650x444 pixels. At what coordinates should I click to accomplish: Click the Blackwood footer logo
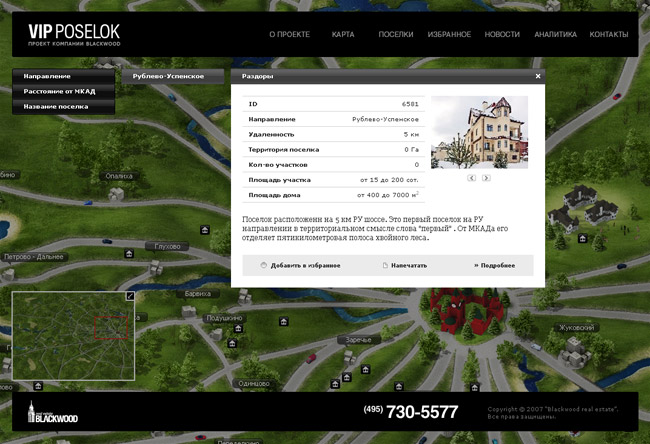tap(53, 412)
